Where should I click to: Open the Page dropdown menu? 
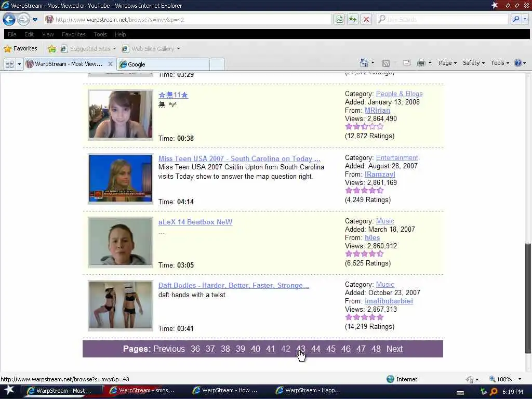click(447, 63)
